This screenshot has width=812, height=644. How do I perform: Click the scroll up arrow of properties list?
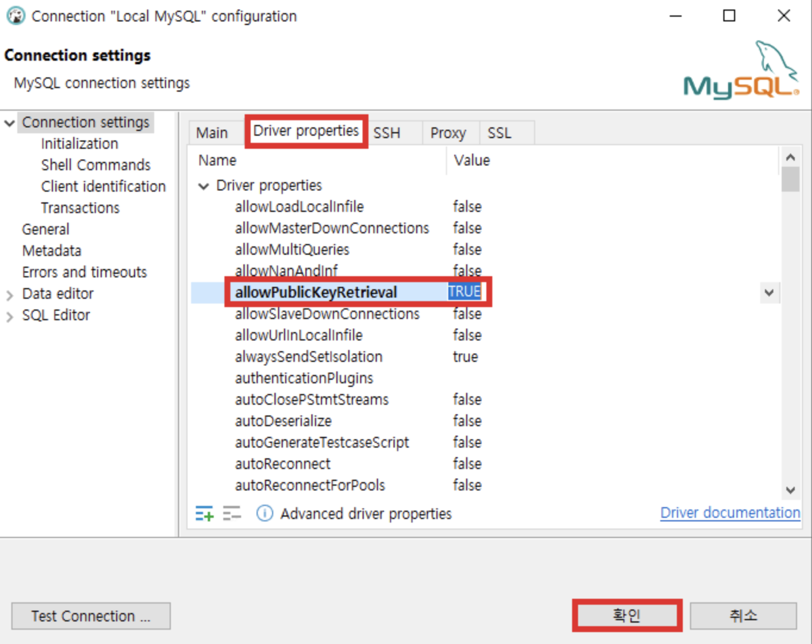(791, 158)
